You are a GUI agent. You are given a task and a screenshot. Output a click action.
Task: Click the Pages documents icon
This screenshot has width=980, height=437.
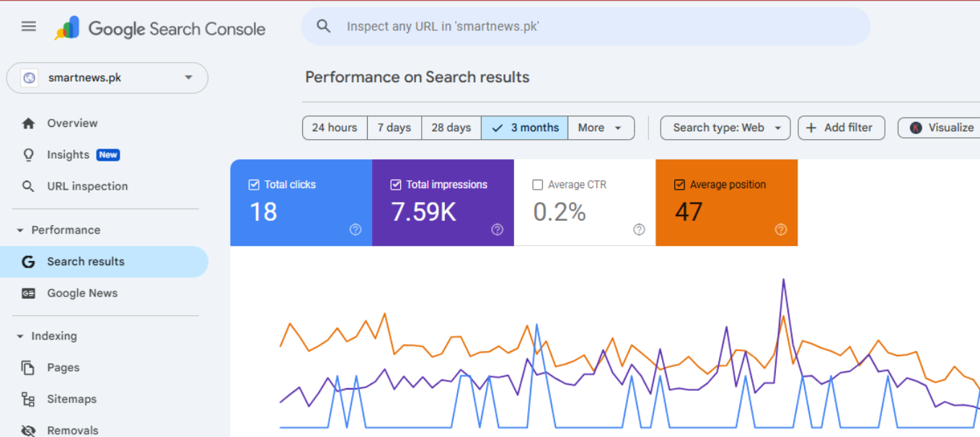28,368
